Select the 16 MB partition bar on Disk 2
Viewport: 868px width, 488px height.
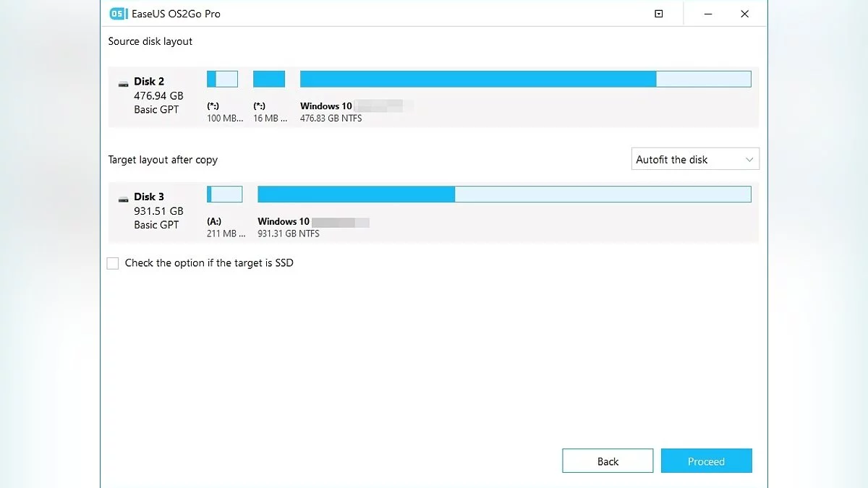point(269,79)
